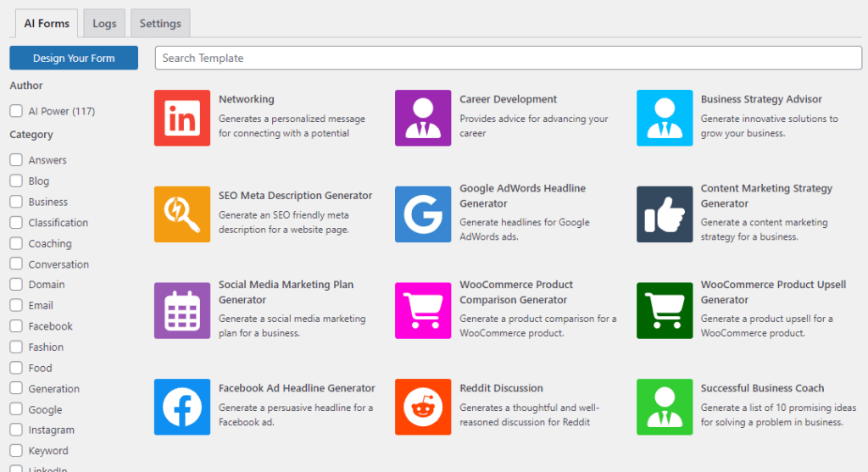Open Business Strategy Advisor template title
Viewport: 868px width, 472px height.
pos(761,99)
